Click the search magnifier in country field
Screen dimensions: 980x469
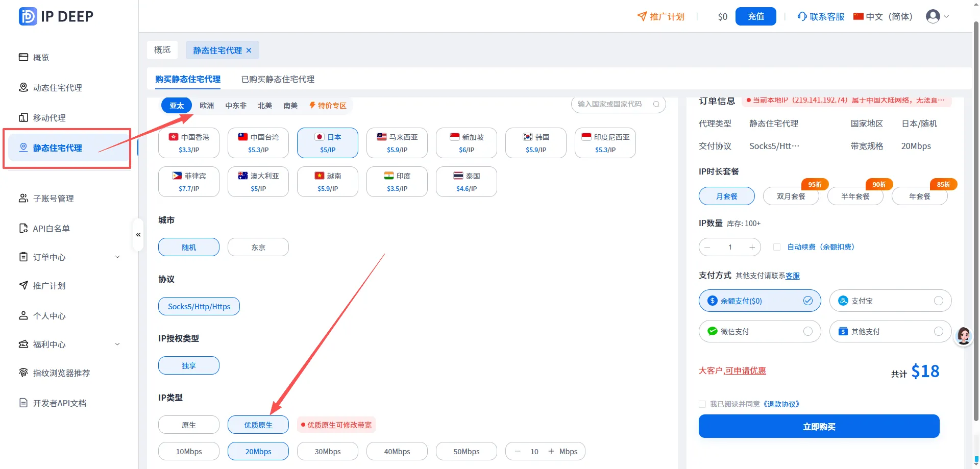coord(656,104)
